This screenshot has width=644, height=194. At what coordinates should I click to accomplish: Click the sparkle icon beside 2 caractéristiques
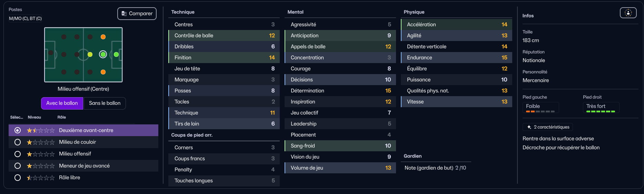tap(529, 127)
